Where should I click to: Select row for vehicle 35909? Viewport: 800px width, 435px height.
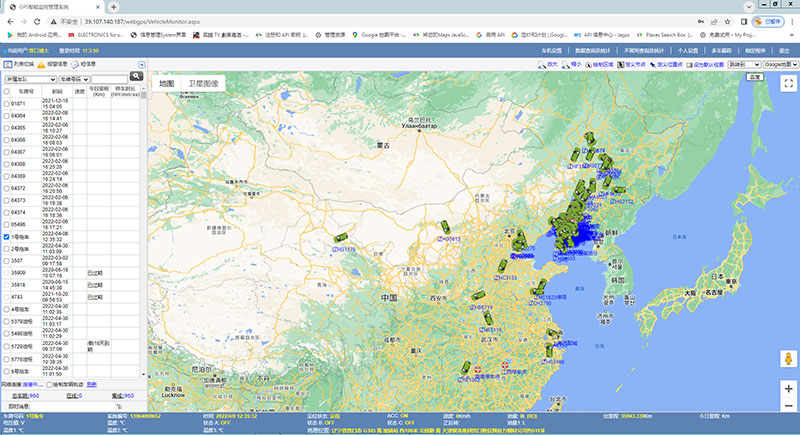71,273
